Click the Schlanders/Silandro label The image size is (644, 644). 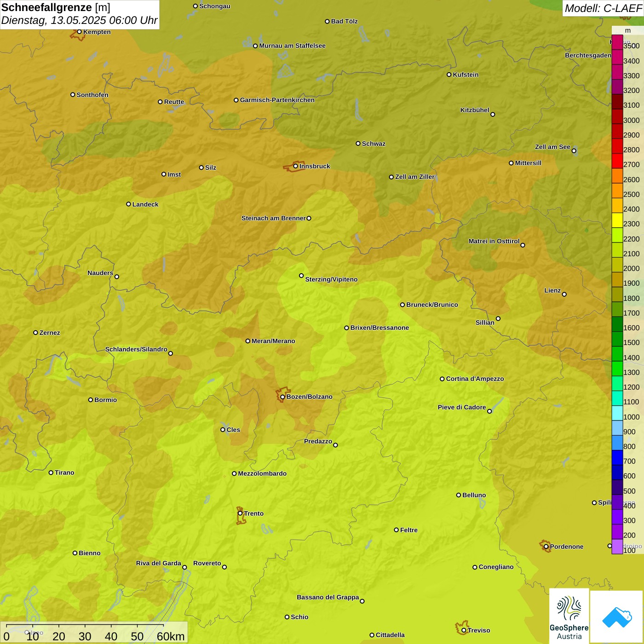click(x=136, y=349)
